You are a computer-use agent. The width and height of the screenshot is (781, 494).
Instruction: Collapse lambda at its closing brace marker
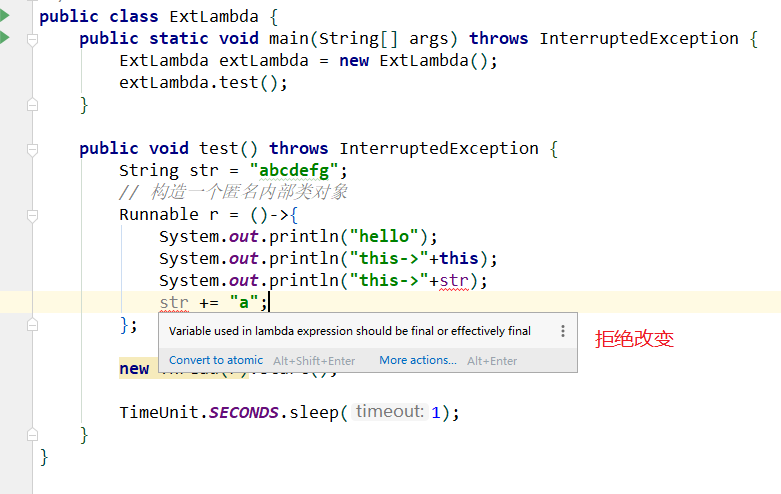[x=32, y=325]
